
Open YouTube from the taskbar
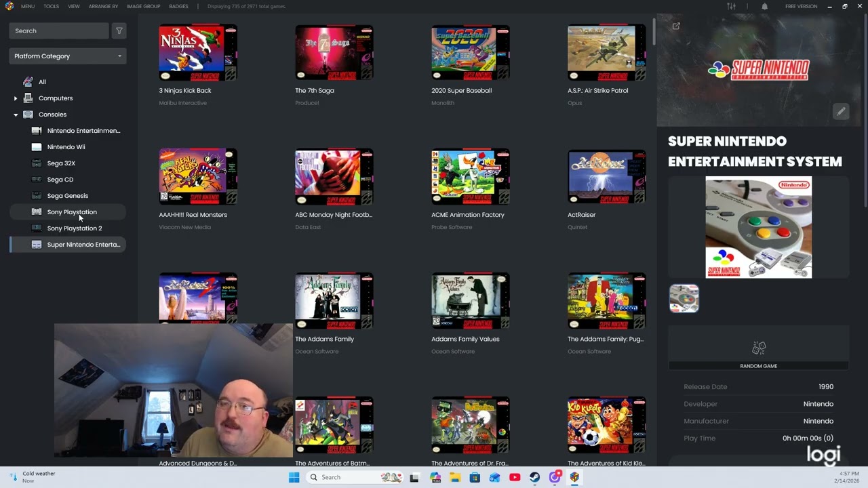[x=515, y=477]
